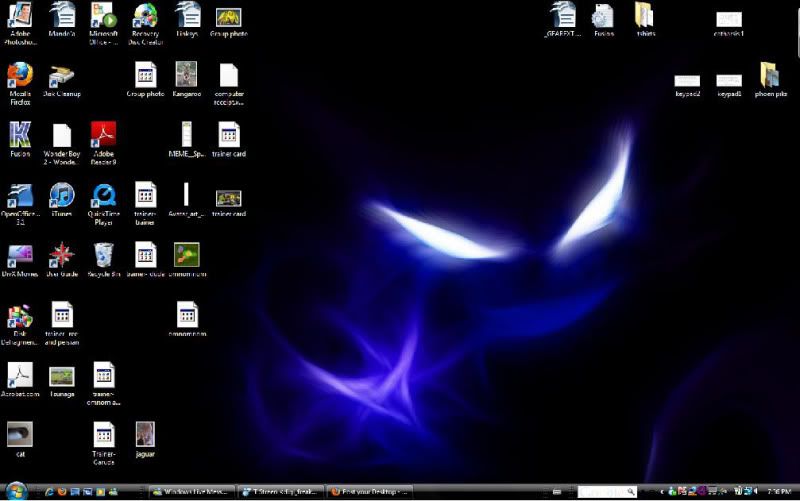Screen dimensions: 800x501
Task: Select the computer receipts file icon
Action: pos(229,76)
